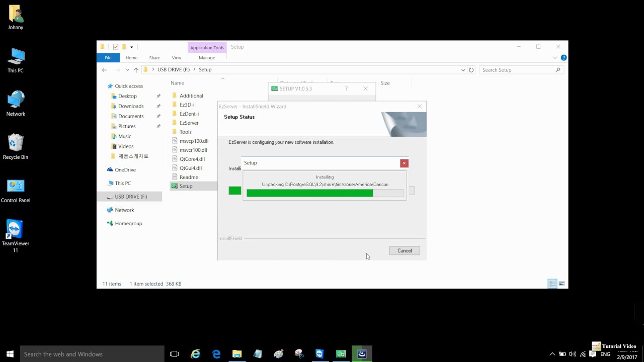Click the active installer taskbar icon
Viewport: 644px width, 362px height.
362,354
